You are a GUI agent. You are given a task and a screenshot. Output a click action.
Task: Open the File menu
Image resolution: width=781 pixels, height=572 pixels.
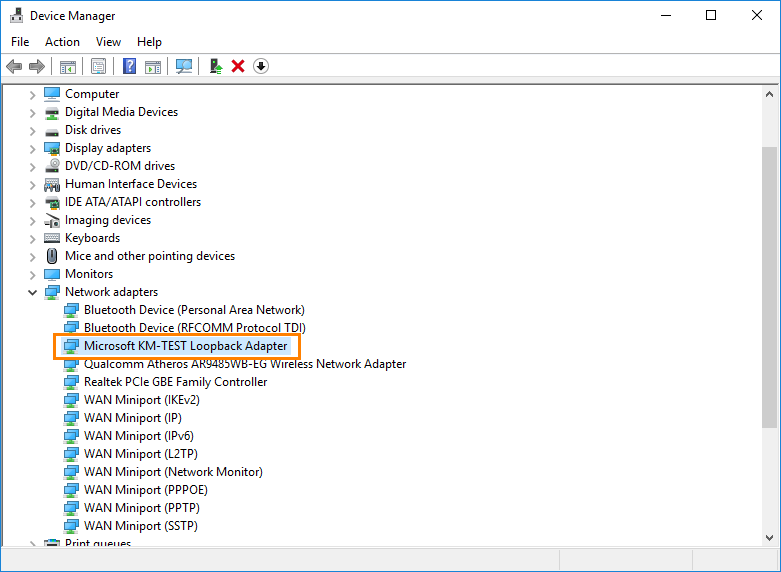point(20,42)
